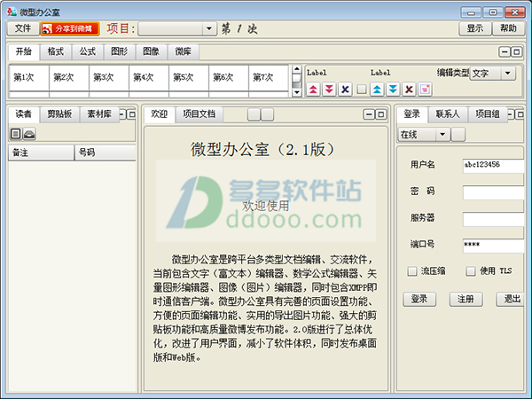
Task: Enable the 流压缩 checkbox
Action: (x=412, y=271)
